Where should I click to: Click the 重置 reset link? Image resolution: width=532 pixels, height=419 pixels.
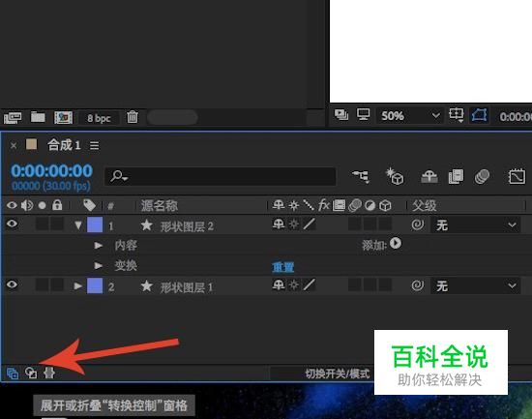pyautogui.click(x=283, y=267)
